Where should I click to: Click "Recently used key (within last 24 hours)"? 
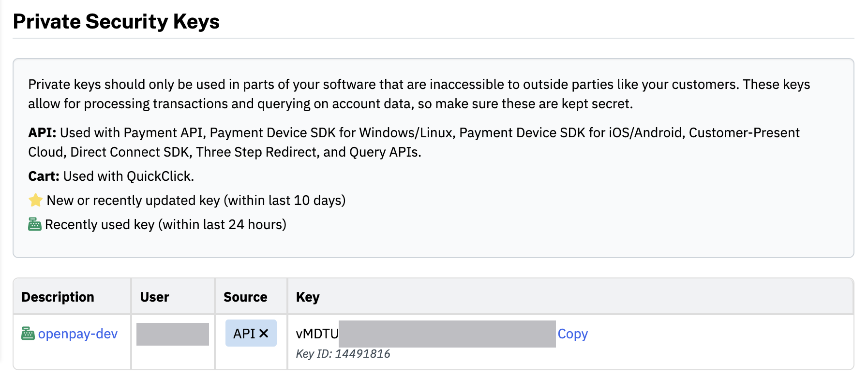click(165, 224)
